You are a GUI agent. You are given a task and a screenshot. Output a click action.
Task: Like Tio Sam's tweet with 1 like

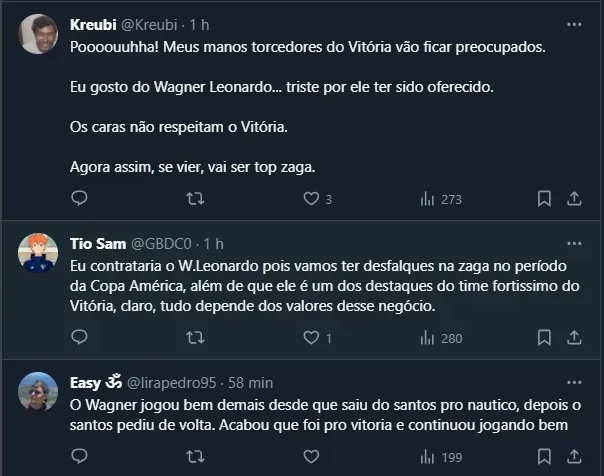pyautogui.click(x=317, y=339)
